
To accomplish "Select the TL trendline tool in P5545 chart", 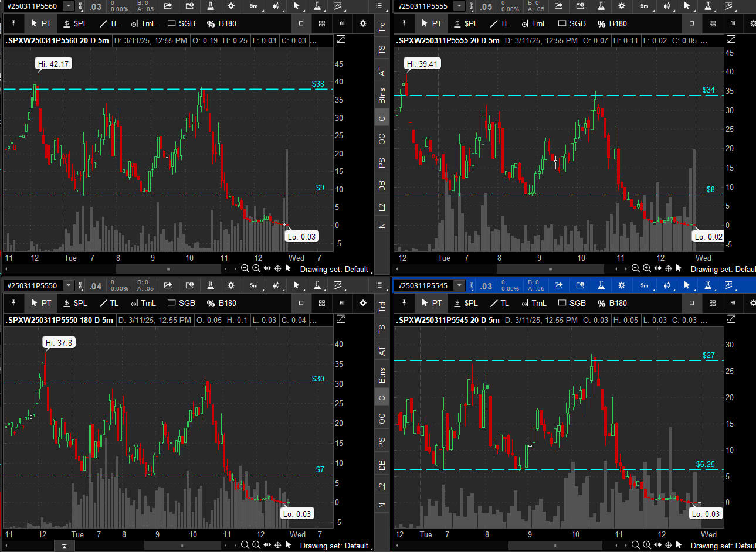I will tap(500, 303).
